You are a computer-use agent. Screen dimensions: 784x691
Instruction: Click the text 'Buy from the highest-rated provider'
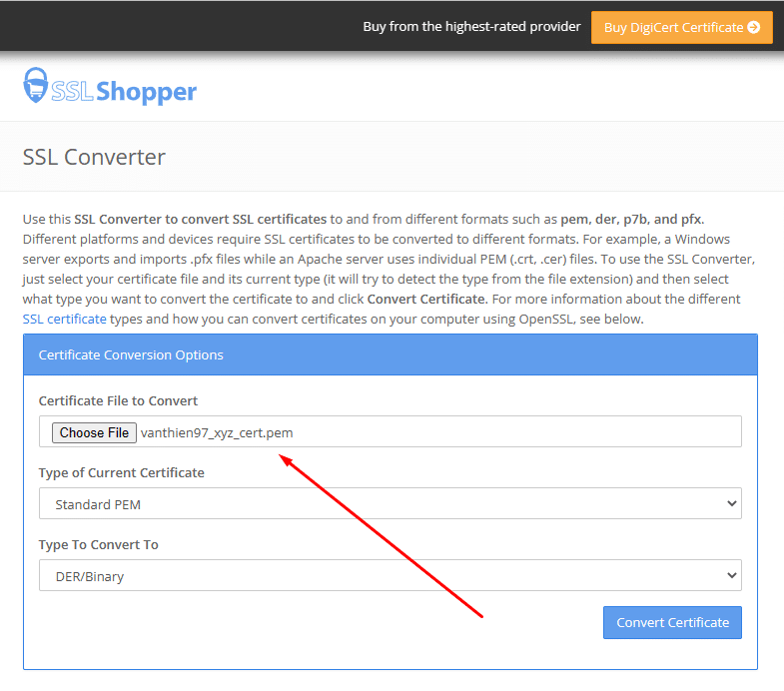[471, 27]
